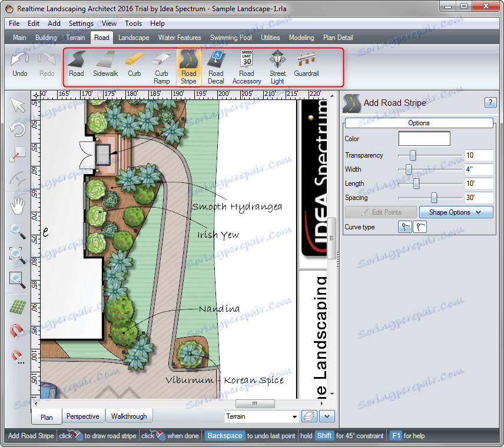Select the Guardrail tool
This screenshot has height=447, width=504.
click(x=306, y=65)
